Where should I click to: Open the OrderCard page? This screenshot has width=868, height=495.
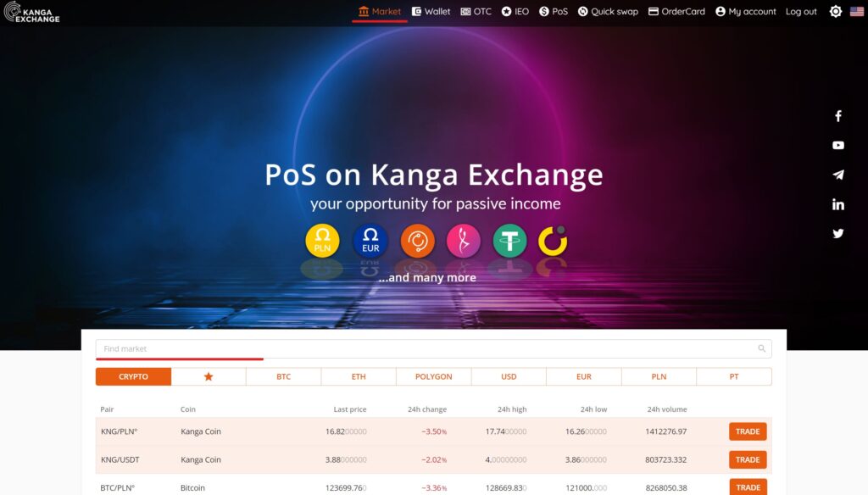point(676,11)
